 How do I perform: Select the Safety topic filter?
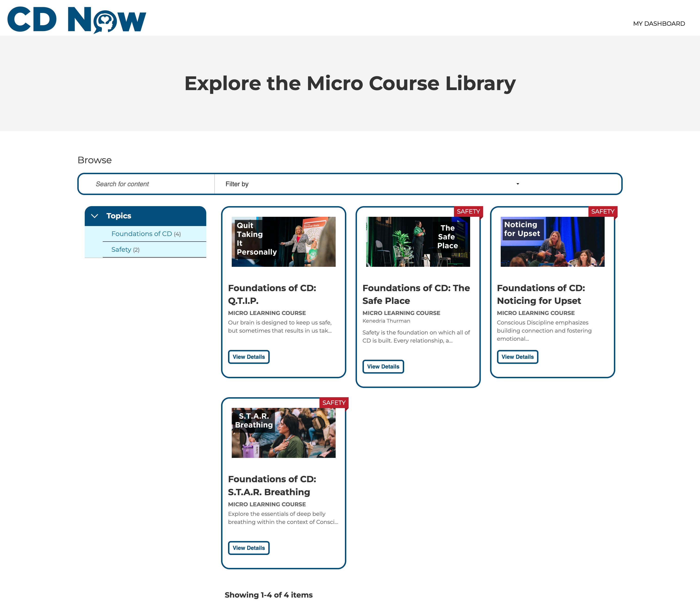coord(121,249)
